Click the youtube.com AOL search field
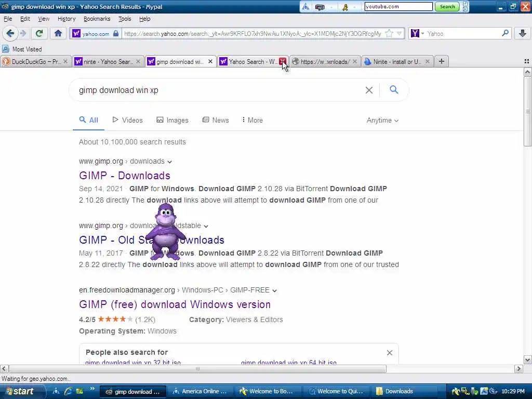This screenshot has width=532, height=399. [398, 6]
